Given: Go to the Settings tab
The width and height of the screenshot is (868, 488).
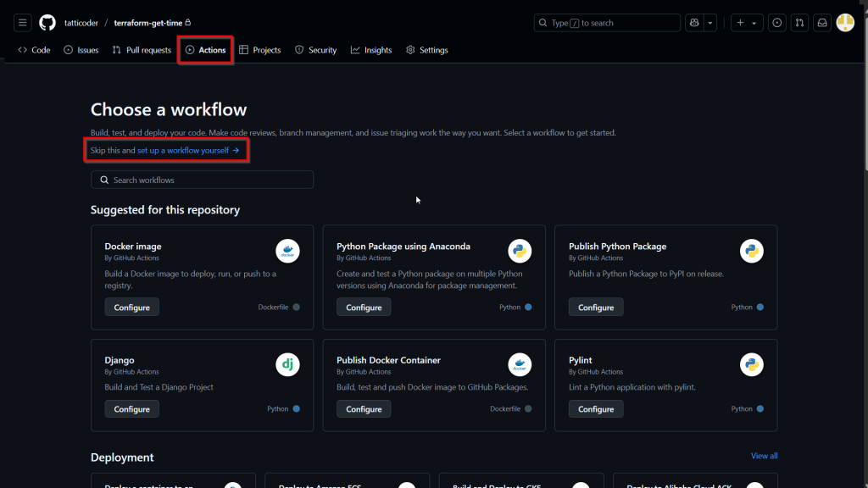Looking at the screenshot, I should (x=426, y=50).
